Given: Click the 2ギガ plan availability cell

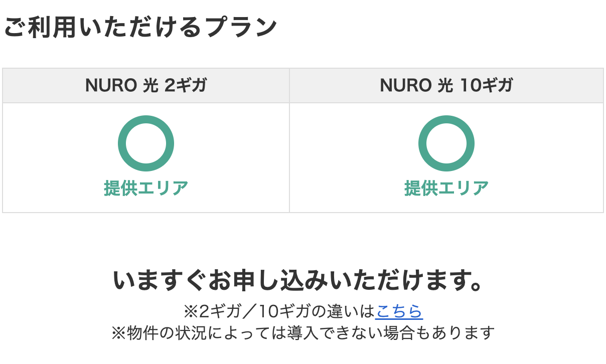Looking at the screenshot, I should [146, 156].
